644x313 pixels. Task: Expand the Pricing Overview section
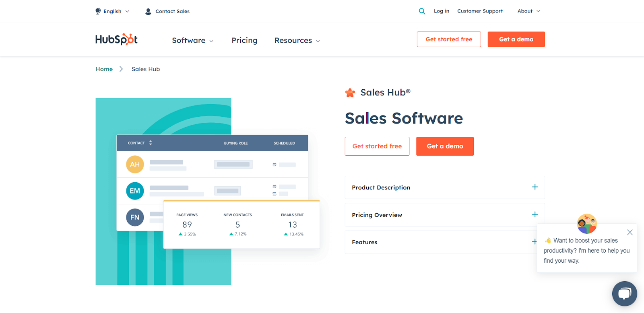[445, 215]
